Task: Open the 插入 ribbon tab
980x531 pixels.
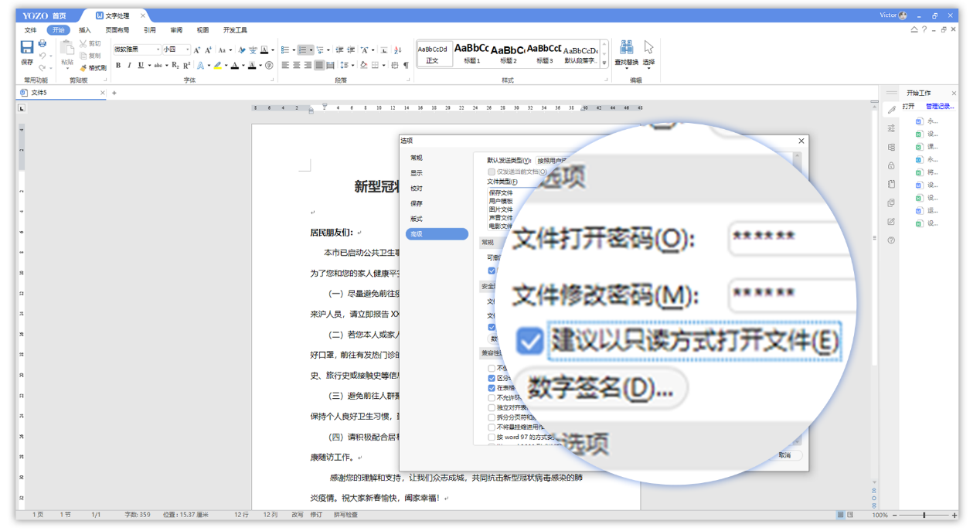Action: [x=85, y=30]
